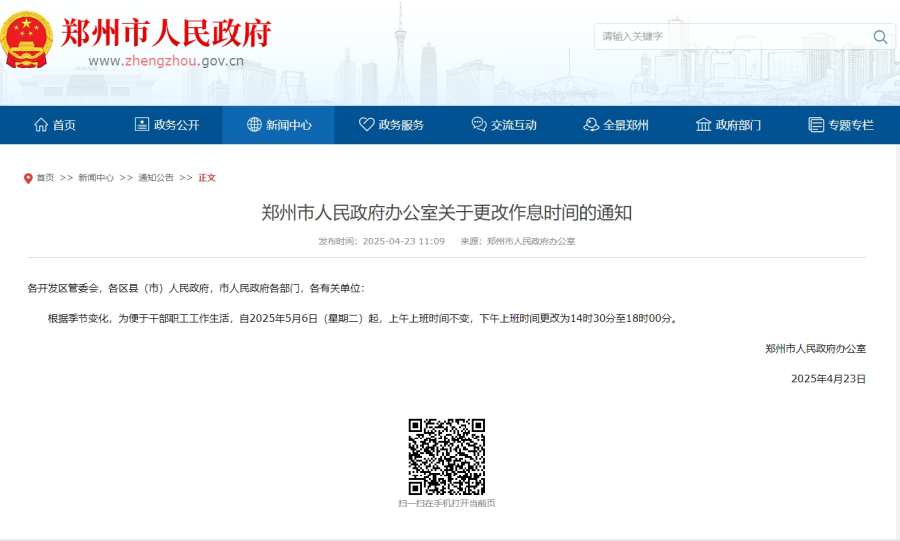Viewport: 900px width, 541px height.
Task: Click the home icon beside 首页
Action: pyautogui.click(x=41, y=125)
